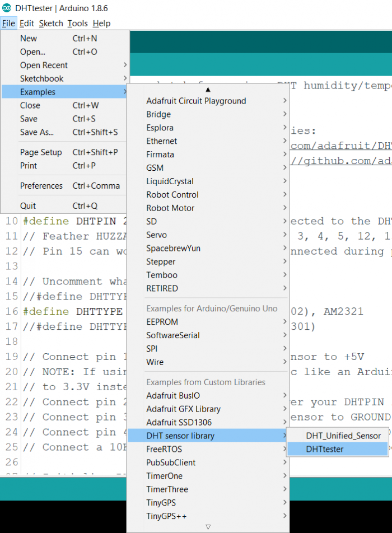Expand Esplora examples submenu
This screenshot has width=392, height=533.
208,128
